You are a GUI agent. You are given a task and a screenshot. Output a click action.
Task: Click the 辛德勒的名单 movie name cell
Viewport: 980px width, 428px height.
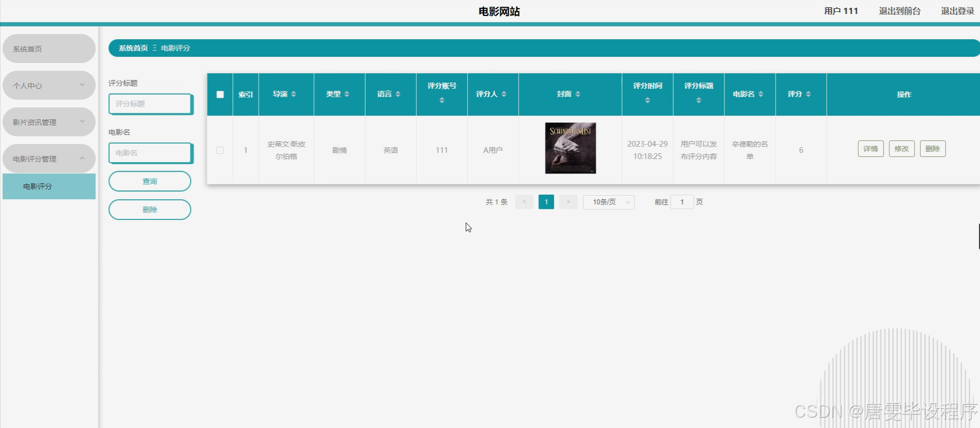(750, 150)
